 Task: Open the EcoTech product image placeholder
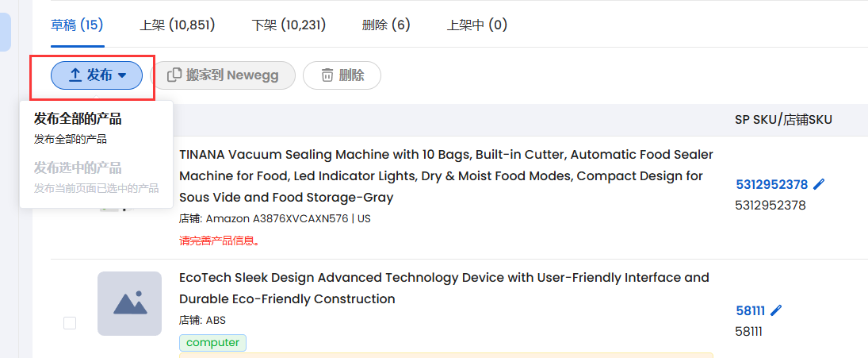click(x=129, y=303)
